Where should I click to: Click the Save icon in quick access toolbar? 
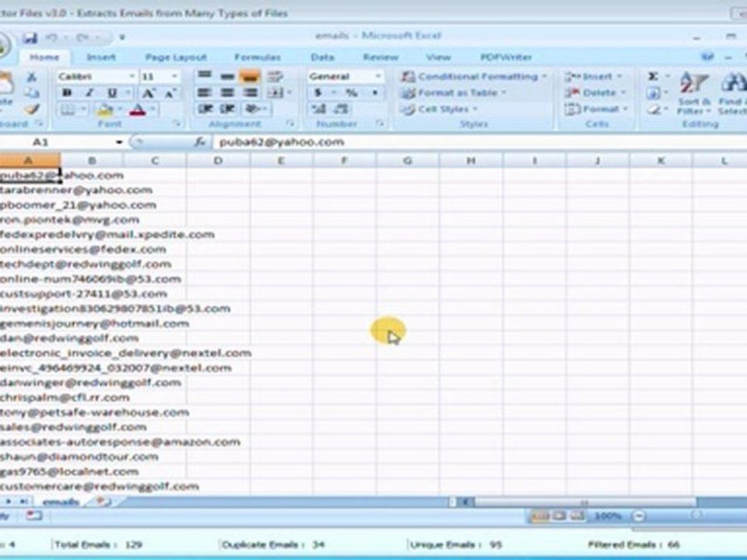30,37
